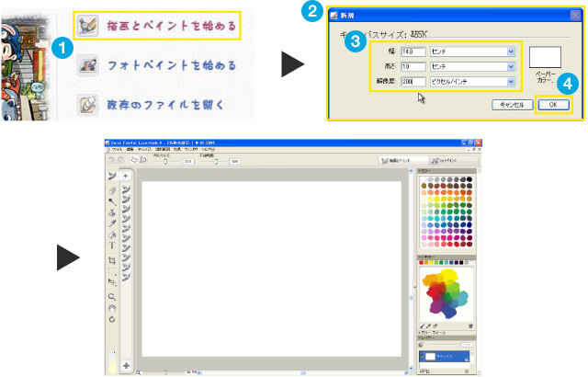The image size is (588, 377).
Task: Collapse the ミキサー panel header
Action: (x=447, y=257)
